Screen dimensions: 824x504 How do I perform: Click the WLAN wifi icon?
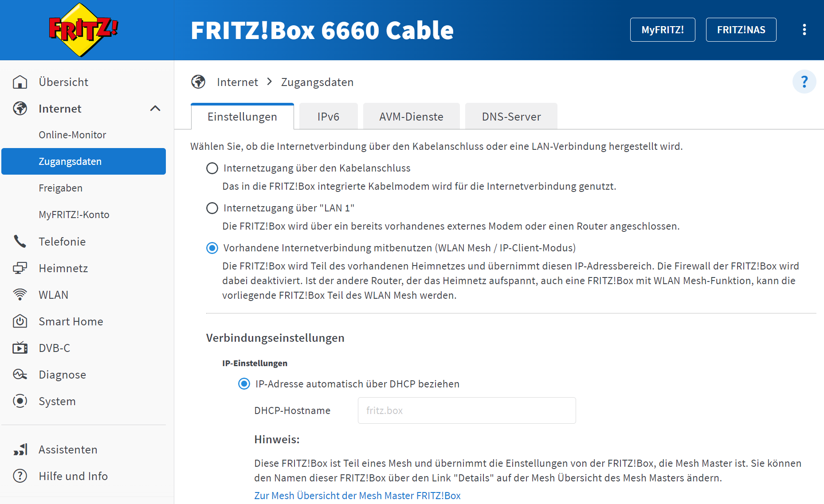(20, 295)
